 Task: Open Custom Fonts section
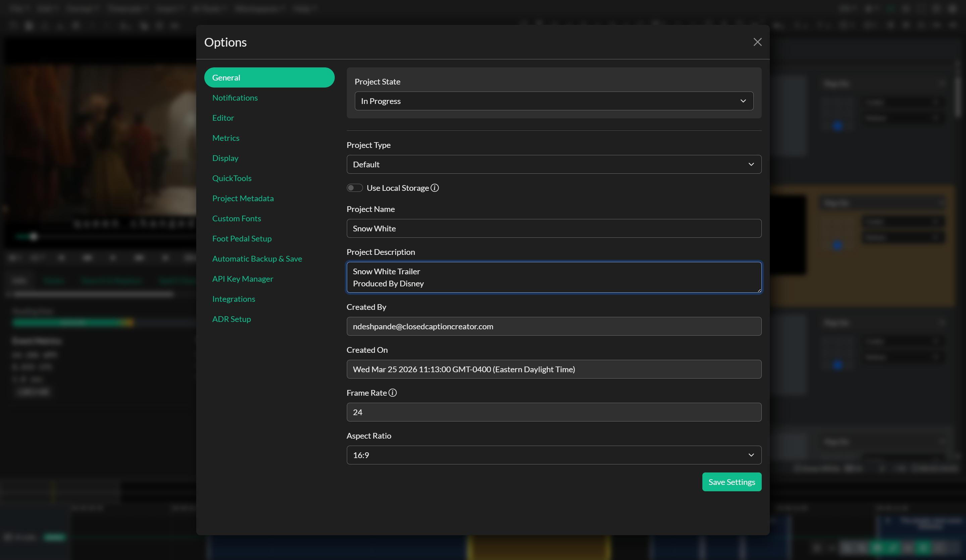coord(236,219)
